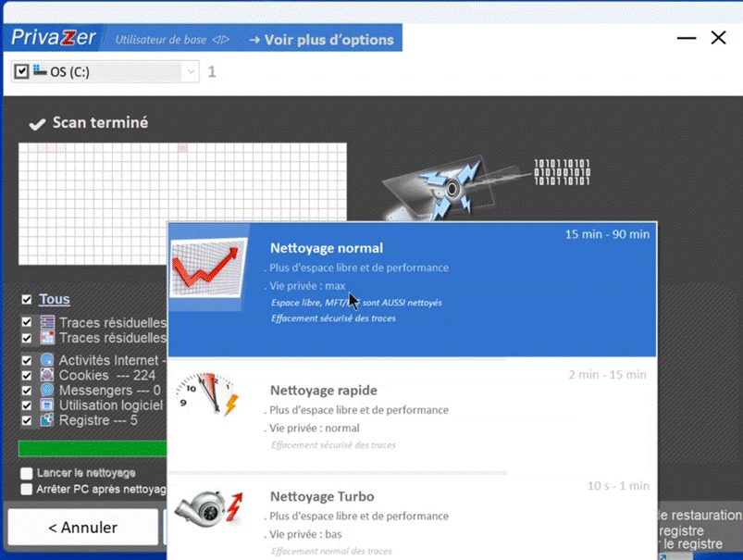Click 'Effacement normal des traces' text

(331, 551)
